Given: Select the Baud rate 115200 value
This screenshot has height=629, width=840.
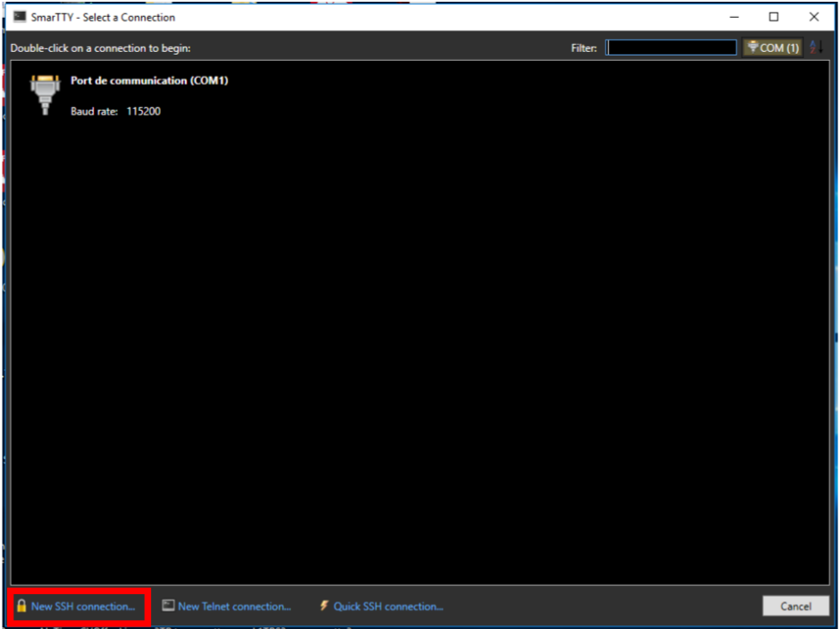Looking at the screenshot, I should click(x=141, y=111).
